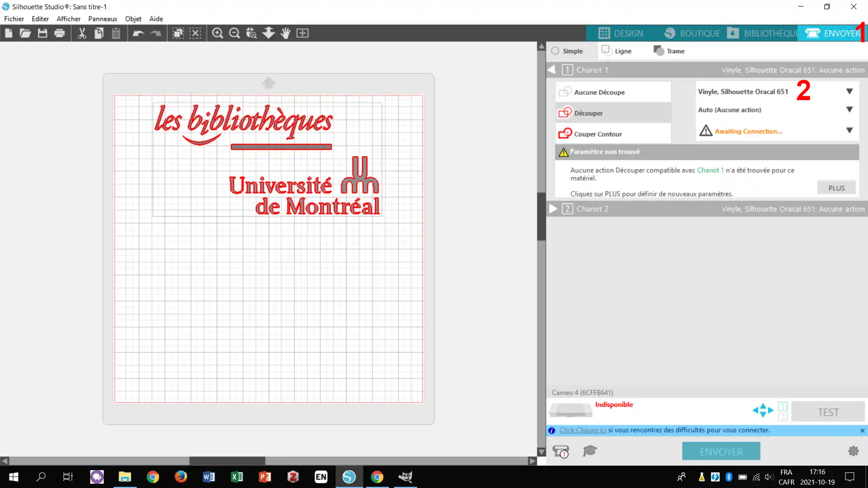
Task: Click the Redo arrow icon
Action: point(155,33)
